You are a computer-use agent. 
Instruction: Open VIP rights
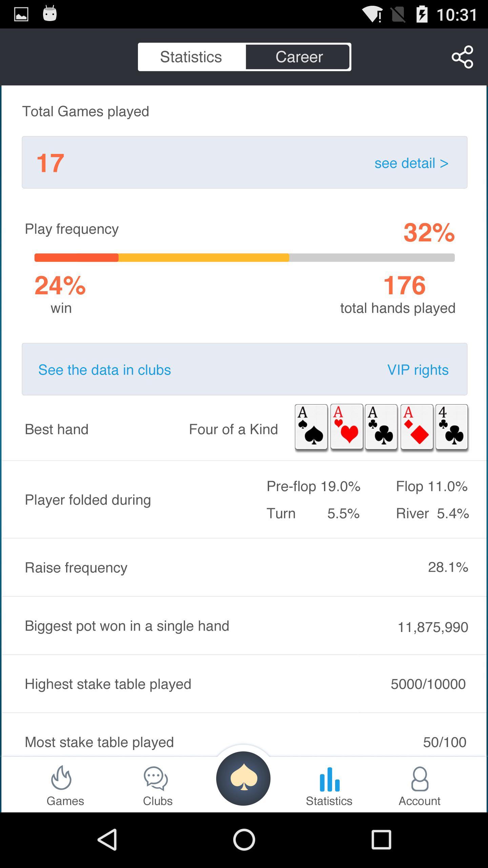coord(418,370)
